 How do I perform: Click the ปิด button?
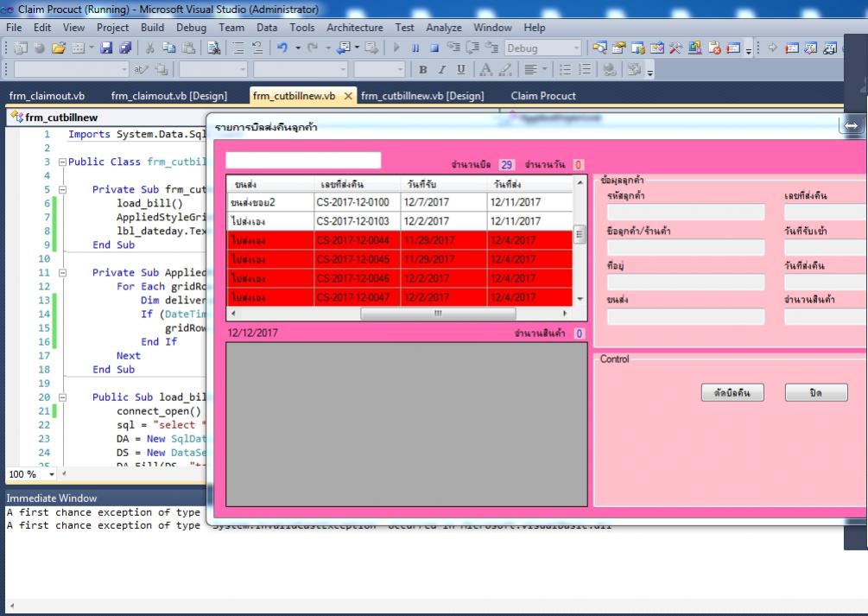[816, 392]
